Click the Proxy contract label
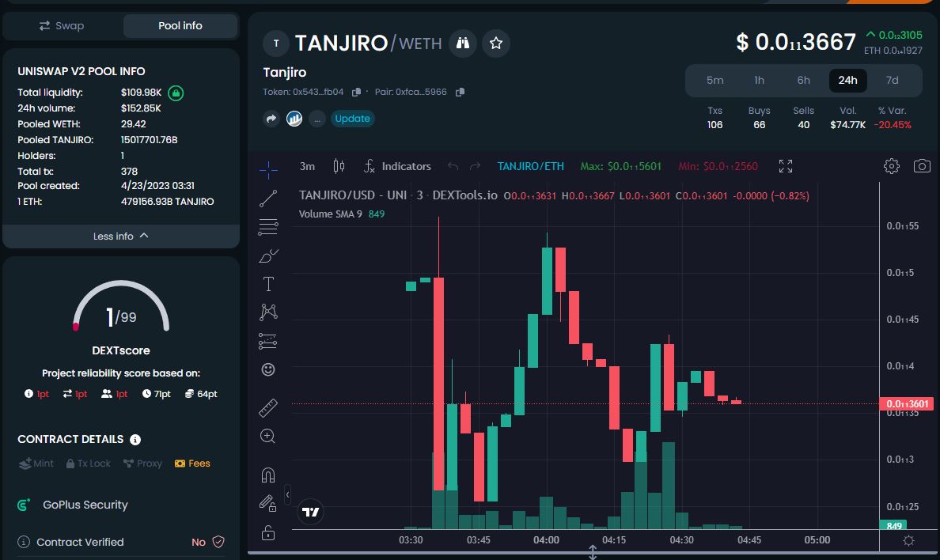 pos(142,464)
